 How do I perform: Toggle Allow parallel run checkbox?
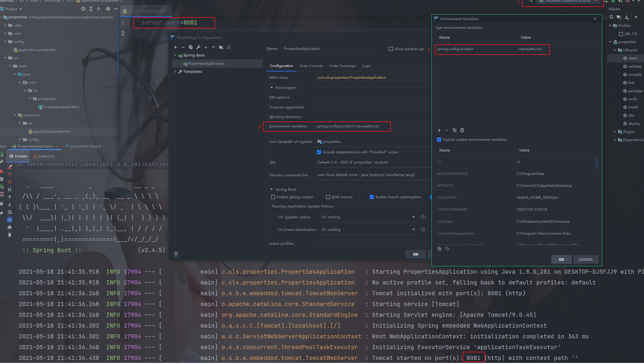click(x=391, y=49)
